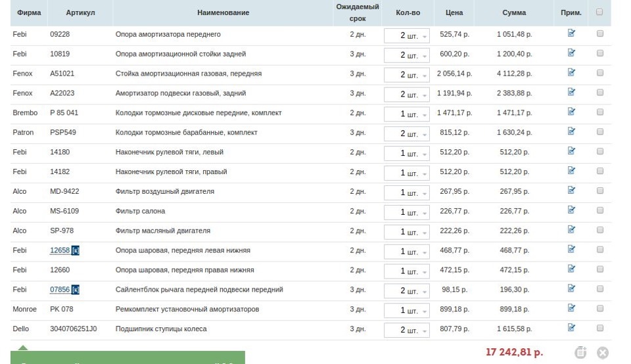Screen dimensions: 631x364
Task: Select checkbox for Monroe PK 078 row
Action: (599, 309)
